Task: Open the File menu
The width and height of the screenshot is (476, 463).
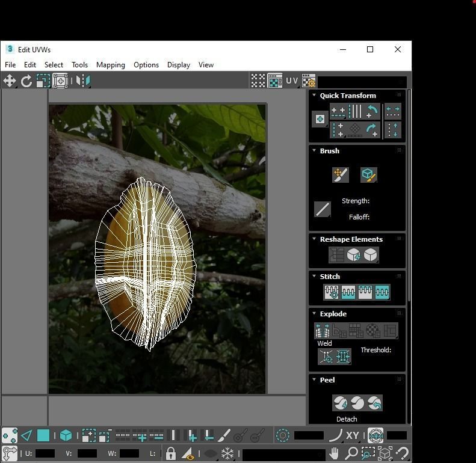Action: click(10, 65)
